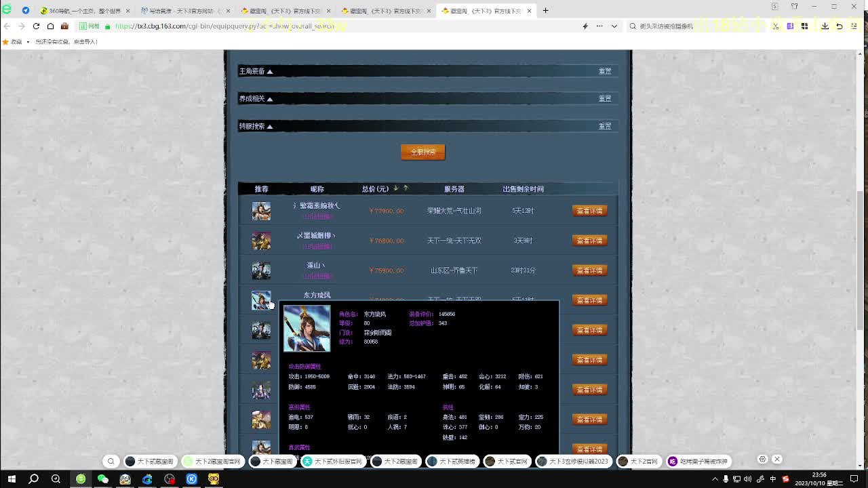Open the favorites star in bookmarks bar
The width and height of the screenshot is (868, 488).
click(7, 41)
